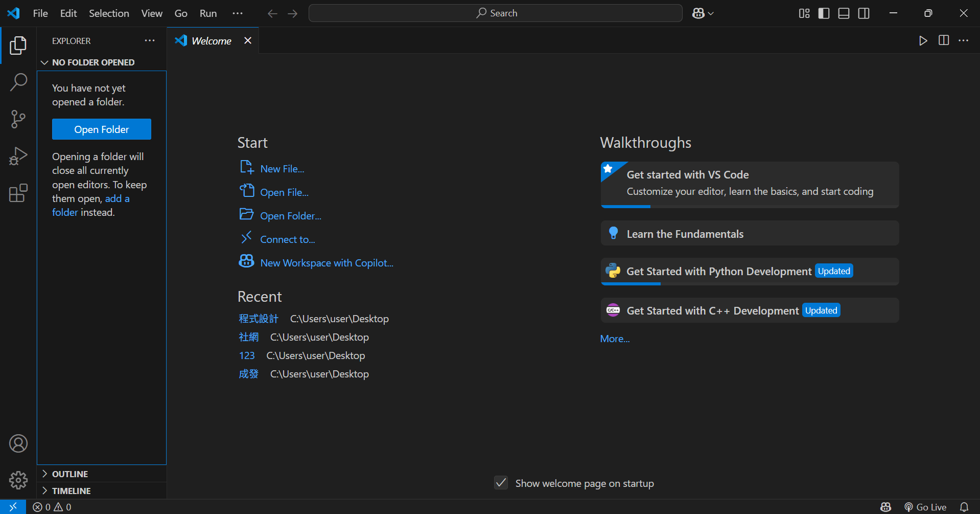Open recent folder 程式設計
The image size is (980, 514).
pos(259,319)
